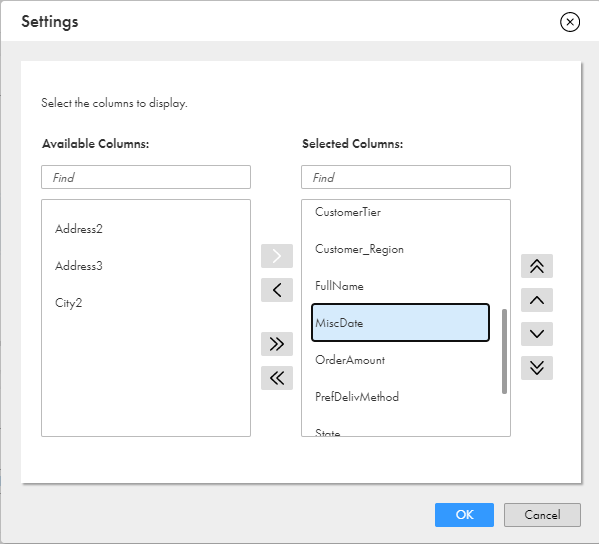Confirm with the OK button
599x544 pixels.
(464, 515)
